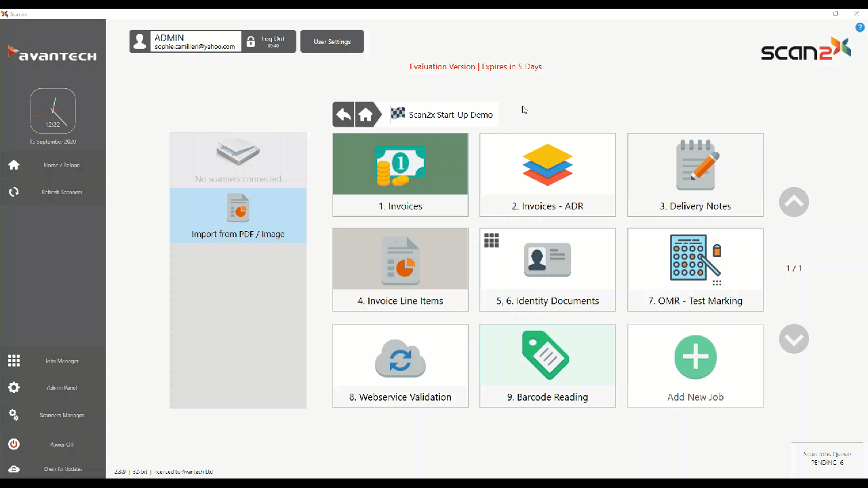Screen dimensions: 868x488
Task: Click the User Settings button
Action: point(332,41)
